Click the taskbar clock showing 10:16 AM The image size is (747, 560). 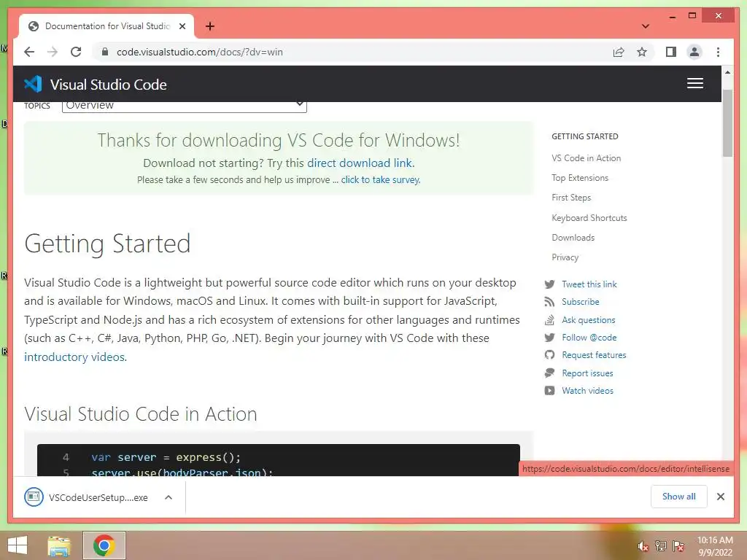(715, 546)
